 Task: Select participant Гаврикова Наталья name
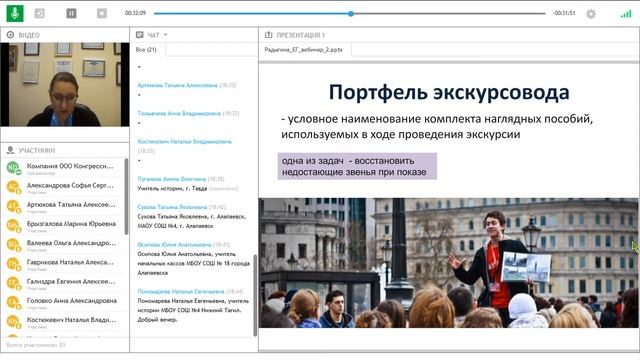pyautogui.click(x=70, y=262)
